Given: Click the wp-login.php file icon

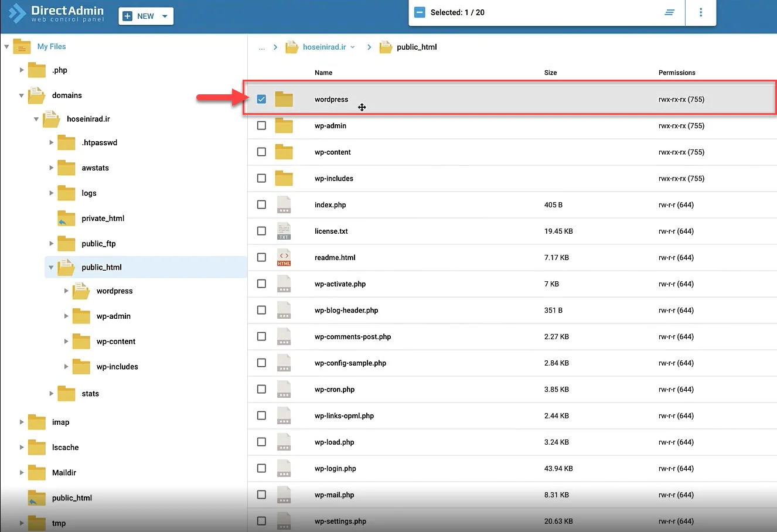Looking at the screenshot, I should tap(284, 468).
